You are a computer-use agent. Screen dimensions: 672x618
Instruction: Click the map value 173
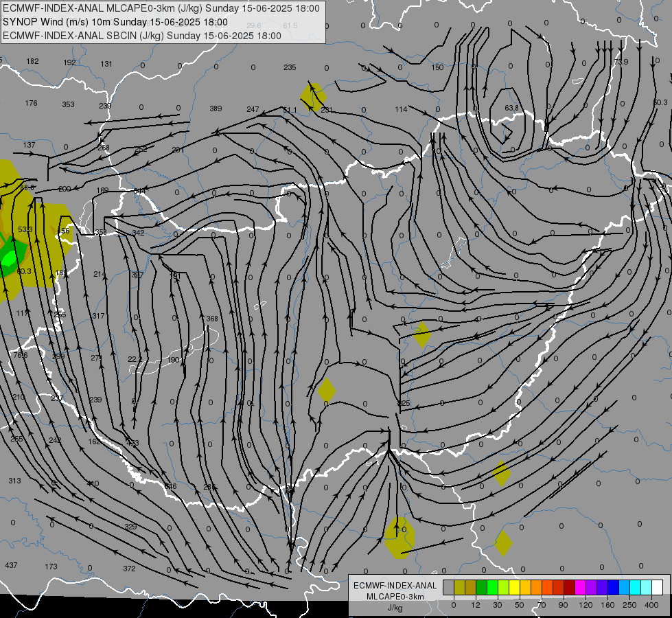tap(51, 566)
